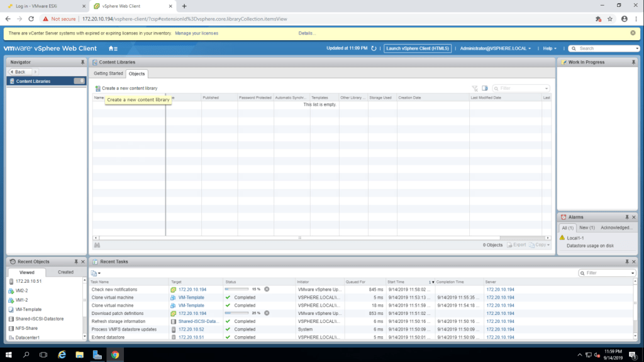Refresh the vSphere client data
The width and height of the screenshot is (644, 362).
(374, 48)
